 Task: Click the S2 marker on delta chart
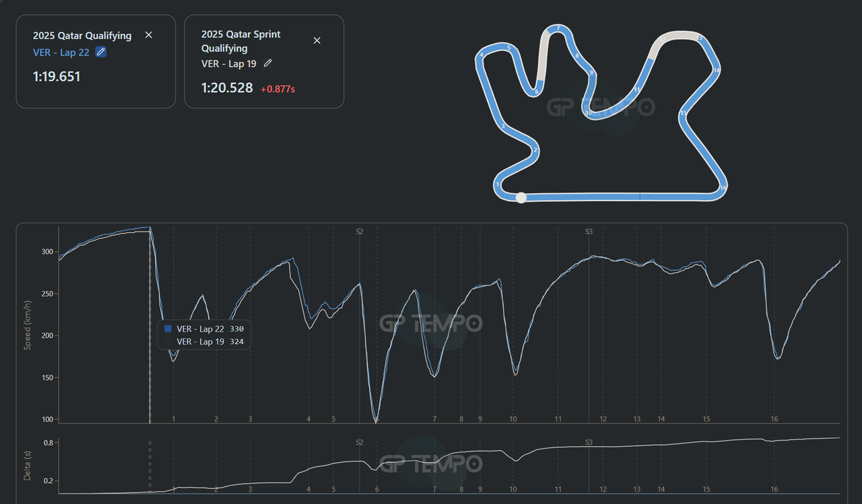point(360,442)
